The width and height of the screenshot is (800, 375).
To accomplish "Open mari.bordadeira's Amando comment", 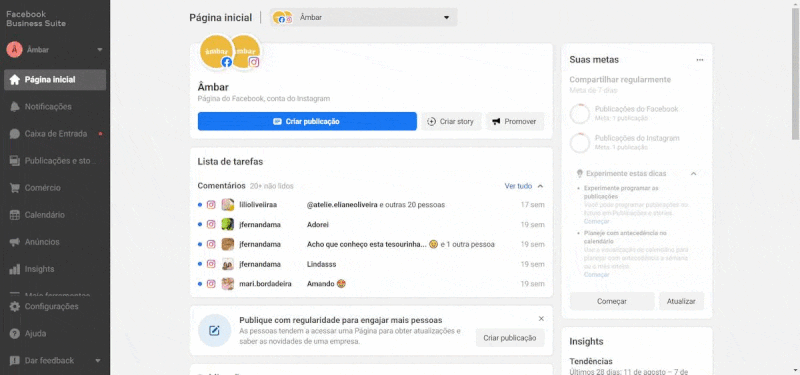I will [371, 284].
